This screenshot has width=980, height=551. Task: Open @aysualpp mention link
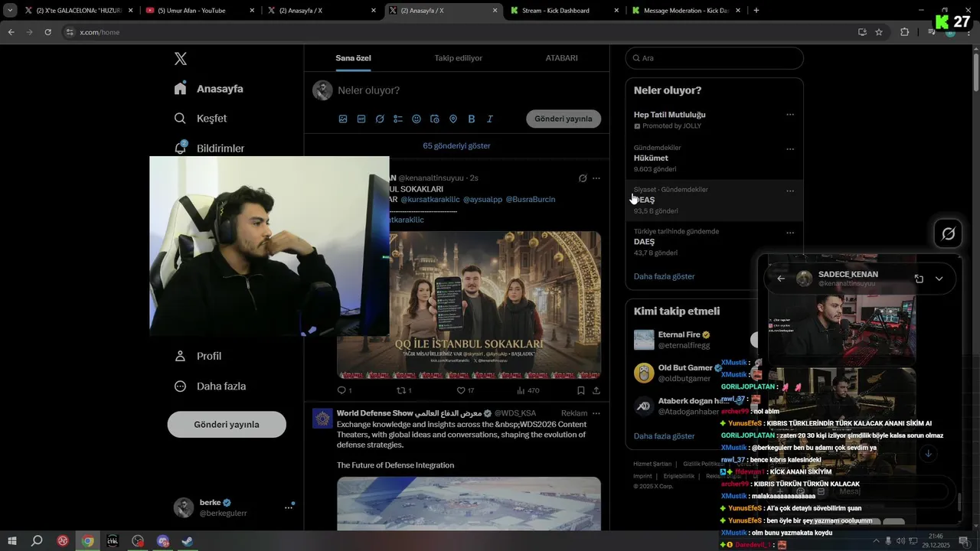tap(482, 199)
